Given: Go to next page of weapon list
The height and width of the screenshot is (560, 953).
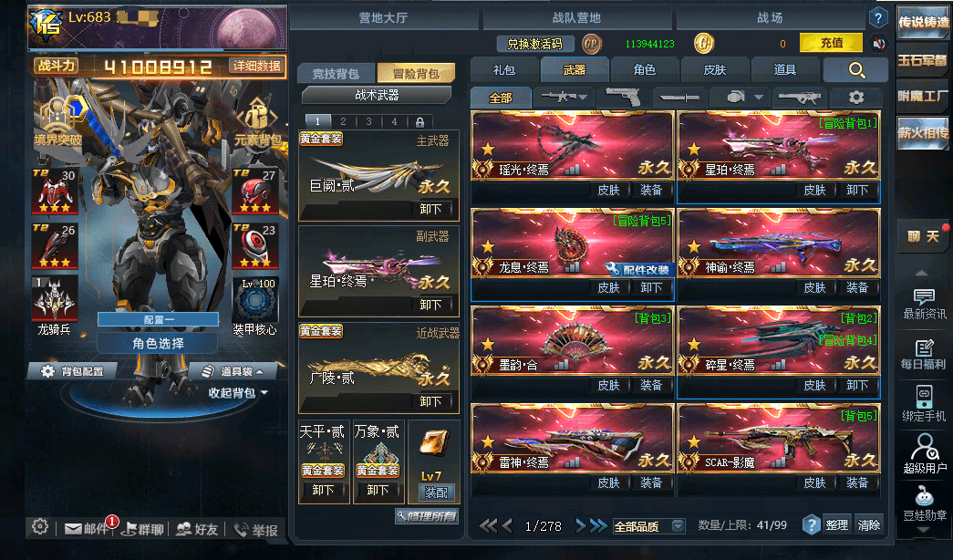Looking at the screenshot, I should [x=581, y=526].
